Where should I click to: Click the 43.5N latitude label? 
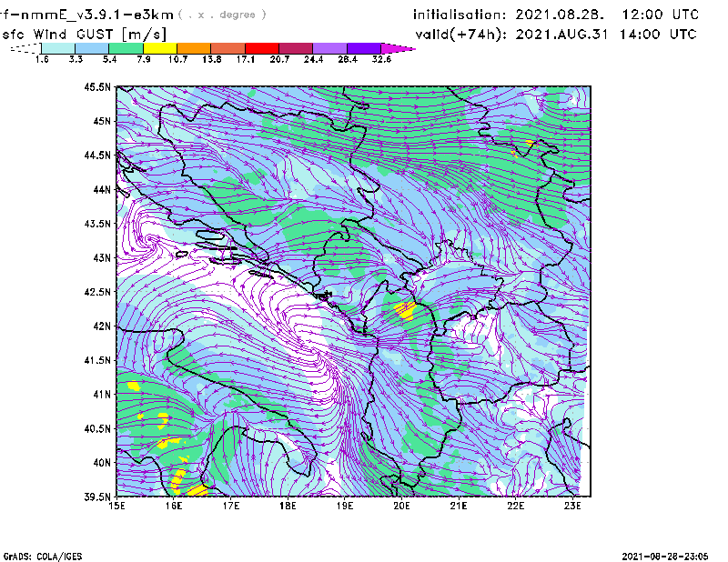click(97, 224)
